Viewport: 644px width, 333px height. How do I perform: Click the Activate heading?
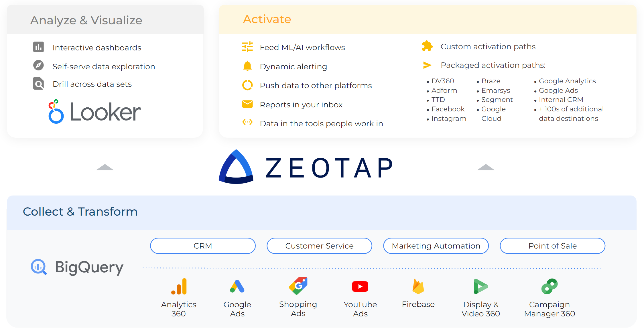(267, 19)
